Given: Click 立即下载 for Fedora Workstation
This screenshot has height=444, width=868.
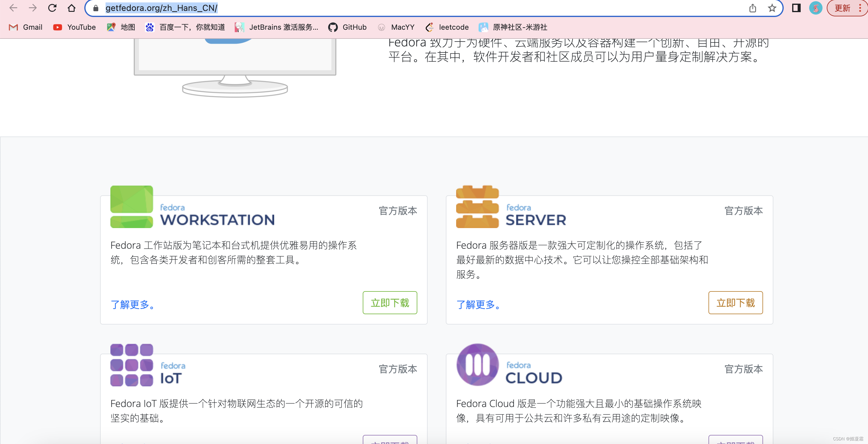Looking at the screenshot, I should point(390,302).
